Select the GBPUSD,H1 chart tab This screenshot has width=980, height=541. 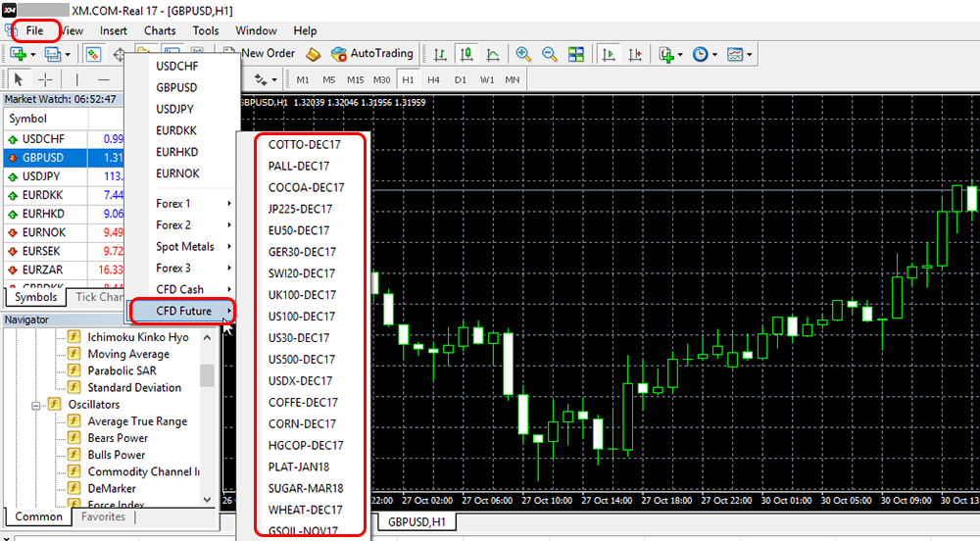pos(416,521)
